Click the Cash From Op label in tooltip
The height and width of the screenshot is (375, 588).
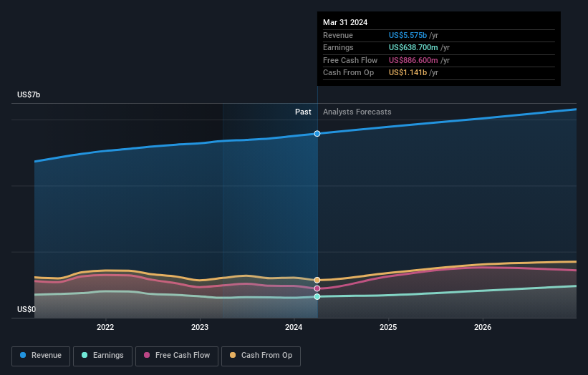pyautogui.click(x=348, y=73)
